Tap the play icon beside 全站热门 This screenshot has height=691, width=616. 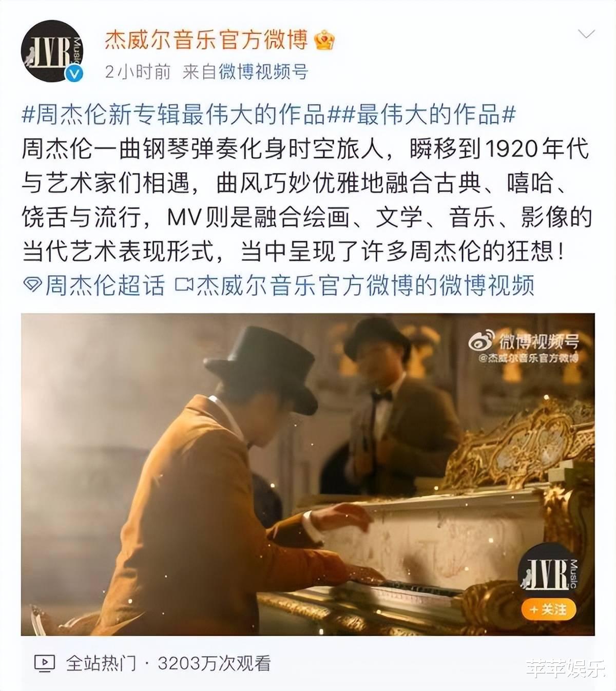click(x=44, y=663)
